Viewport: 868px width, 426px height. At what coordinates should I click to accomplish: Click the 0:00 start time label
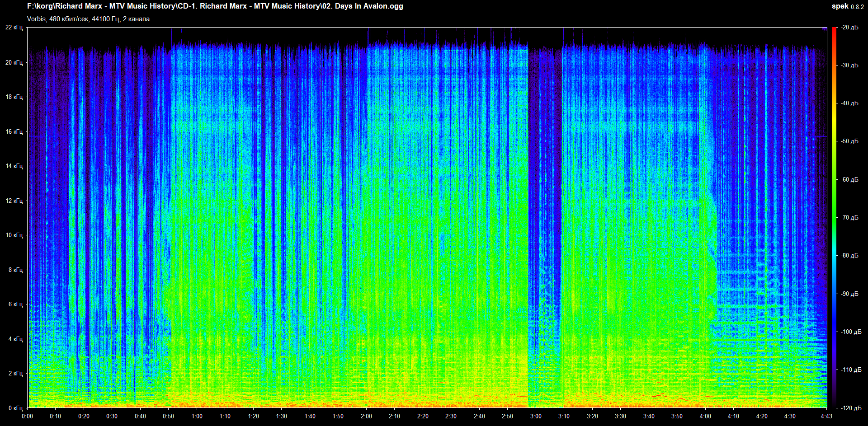(x=27, y=416)
